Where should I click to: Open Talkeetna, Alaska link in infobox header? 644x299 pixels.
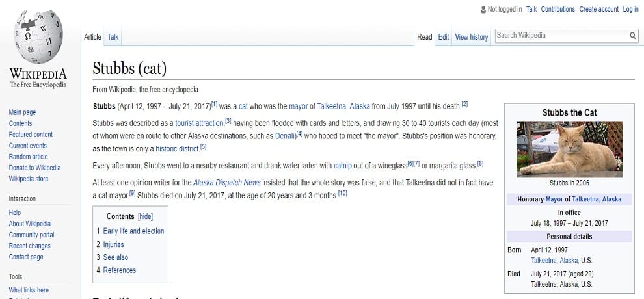coord(597,200)
